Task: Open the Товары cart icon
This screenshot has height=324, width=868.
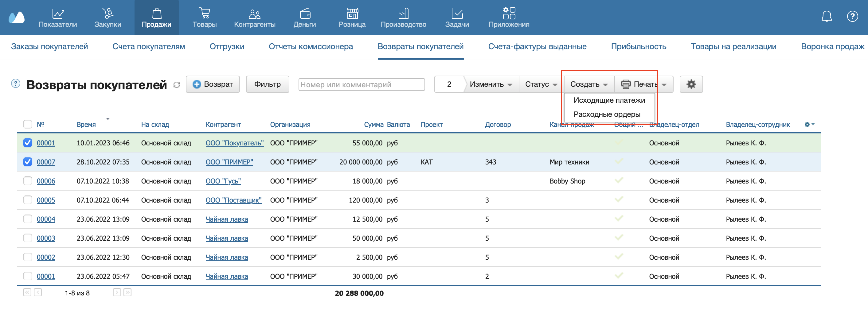Action: [x=204, y=14]
